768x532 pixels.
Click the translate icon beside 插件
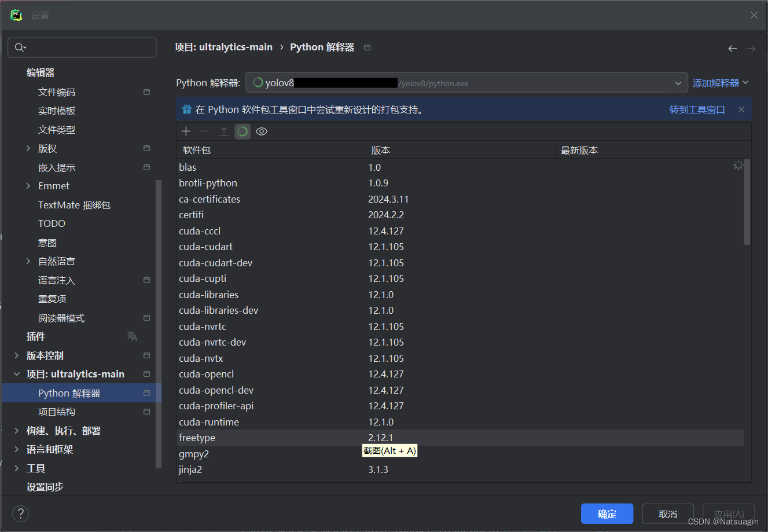133,336
